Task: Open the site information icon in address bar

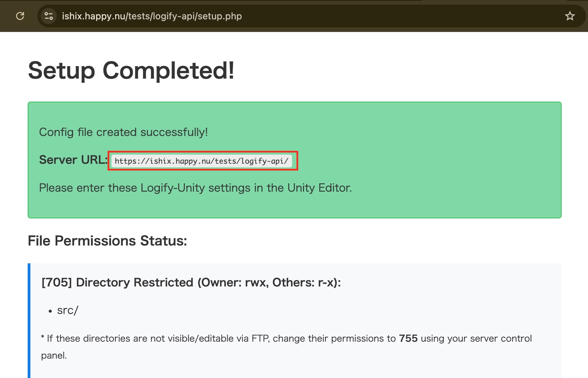Action: [49, 16]
